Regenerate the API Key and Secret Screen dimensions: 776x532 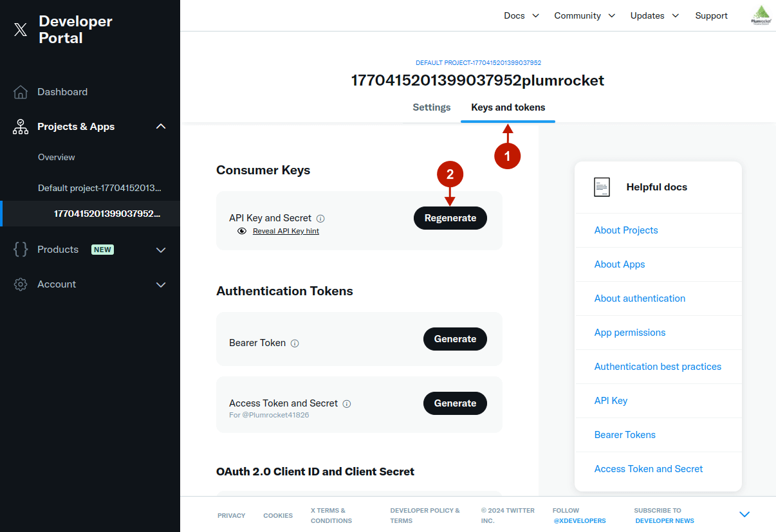pyautogui.click(x=450, y=218)
